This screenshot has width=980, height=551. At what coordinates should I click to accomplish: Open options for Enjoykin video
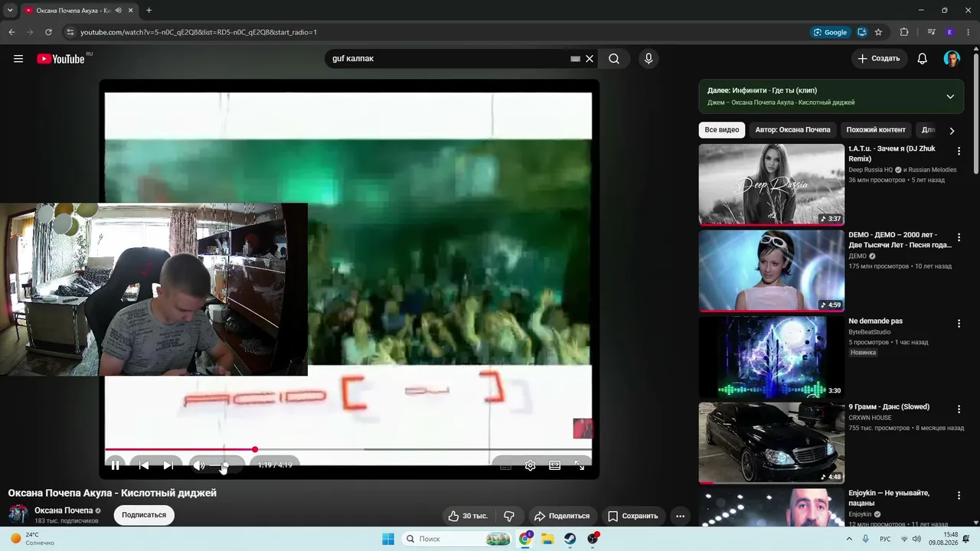click(x=959, y=496)
